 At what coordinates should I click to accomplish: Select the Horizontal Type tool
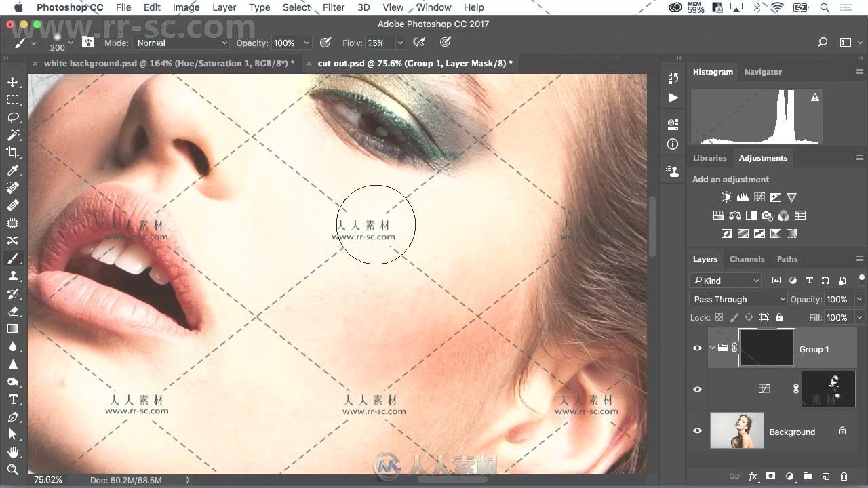click(13, 399)
